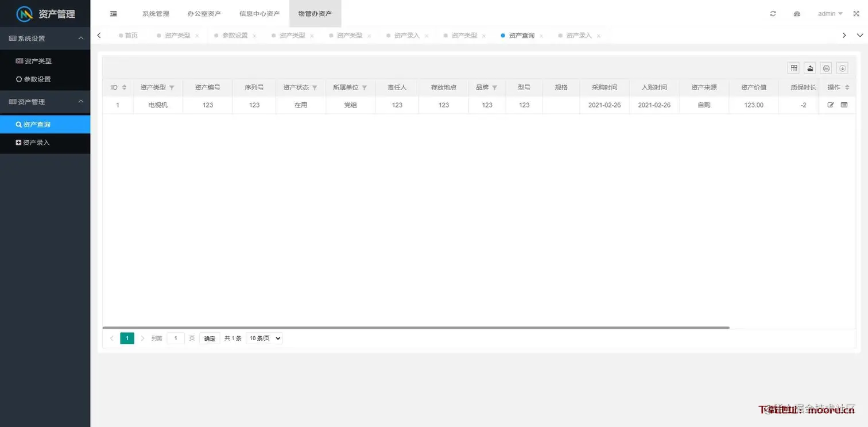Open the 10 条/页 page size dropdown
The image size is (868, 427).
click(264, 338)
